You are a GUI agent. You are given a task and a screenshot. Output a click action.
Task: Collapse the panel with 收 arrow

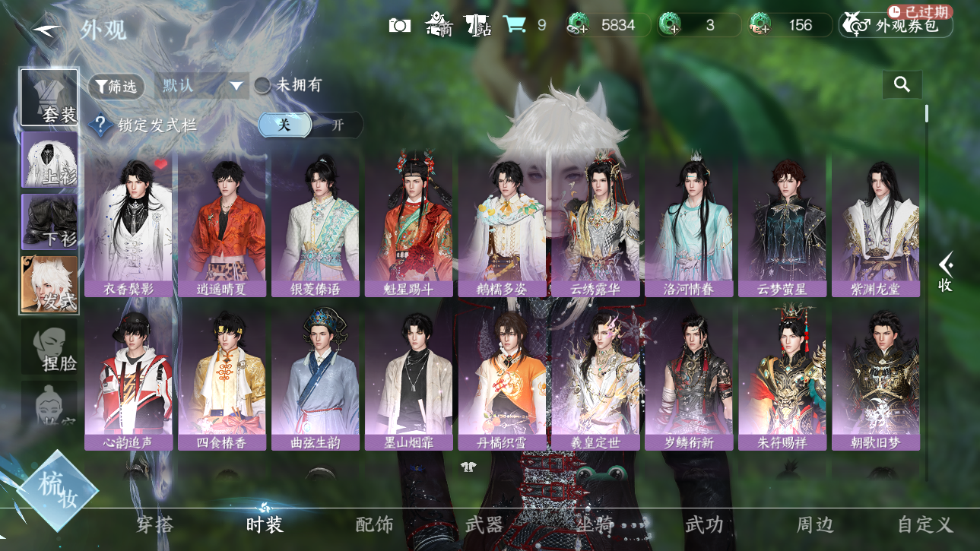pyautogui.click(x=946, y=273)
